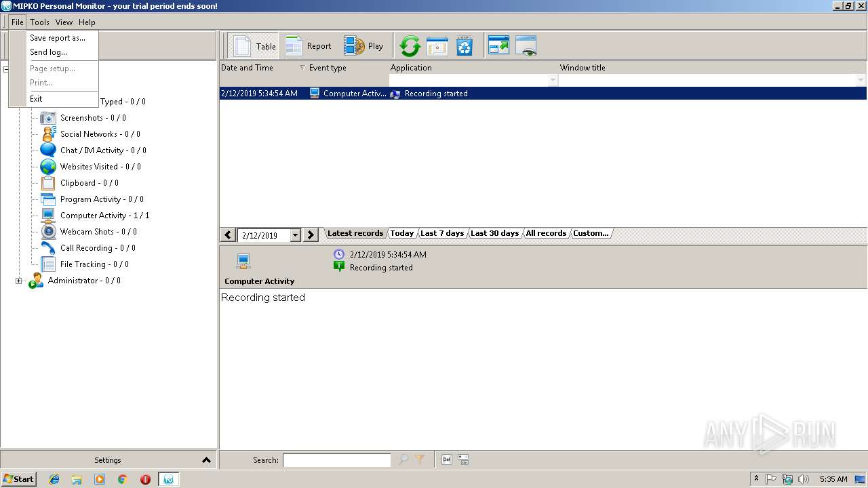Screen dimensions: 868x488
Task: Click the magnifier search icon
Action: point(403,460)
